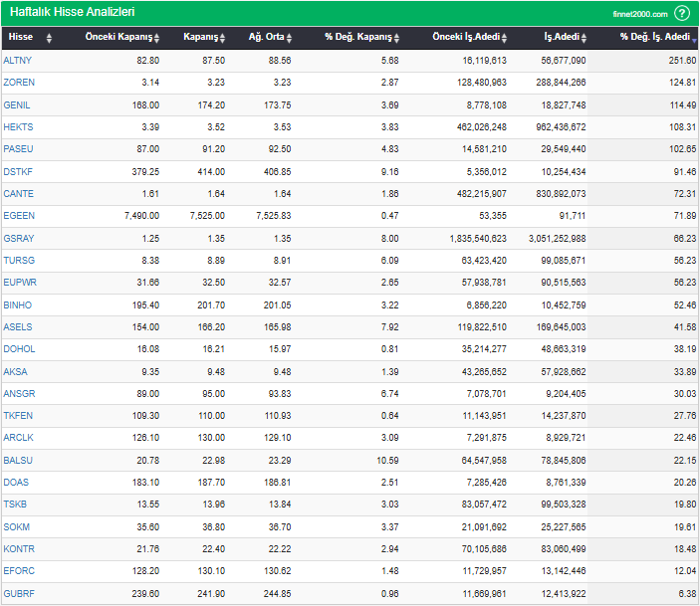The image size is (700, 606).
Task: Select the GUBRF ticker link
Action: coord(19,594)
